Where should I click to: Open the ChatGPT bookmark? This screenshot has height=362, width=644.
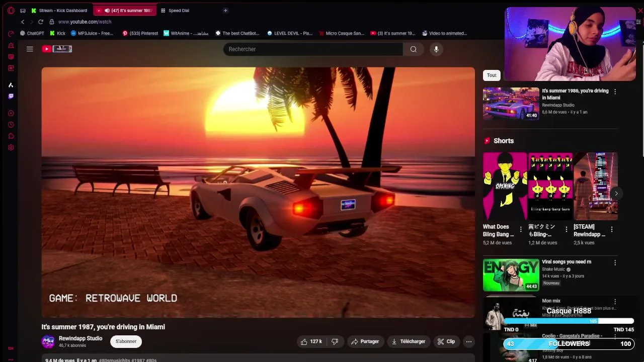pos(32,33)
